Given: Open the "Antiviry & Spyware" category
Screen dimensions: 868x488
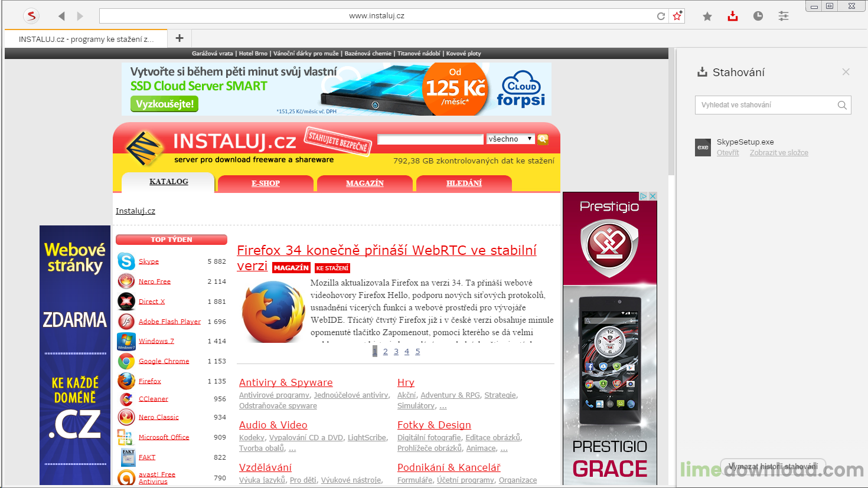Looking at the screenshot, I should coord(286,382).
